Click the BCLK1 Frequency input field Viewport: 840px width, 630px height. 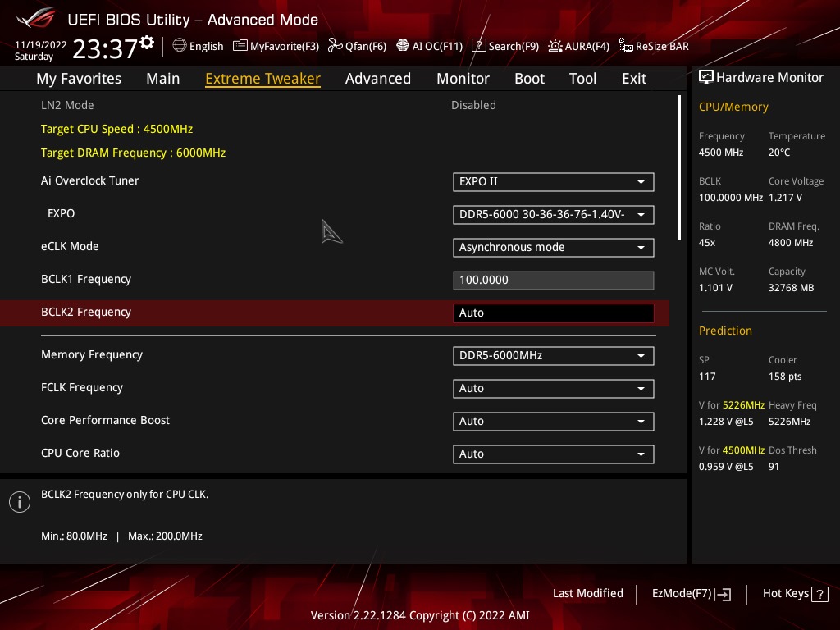pos(554,281)
